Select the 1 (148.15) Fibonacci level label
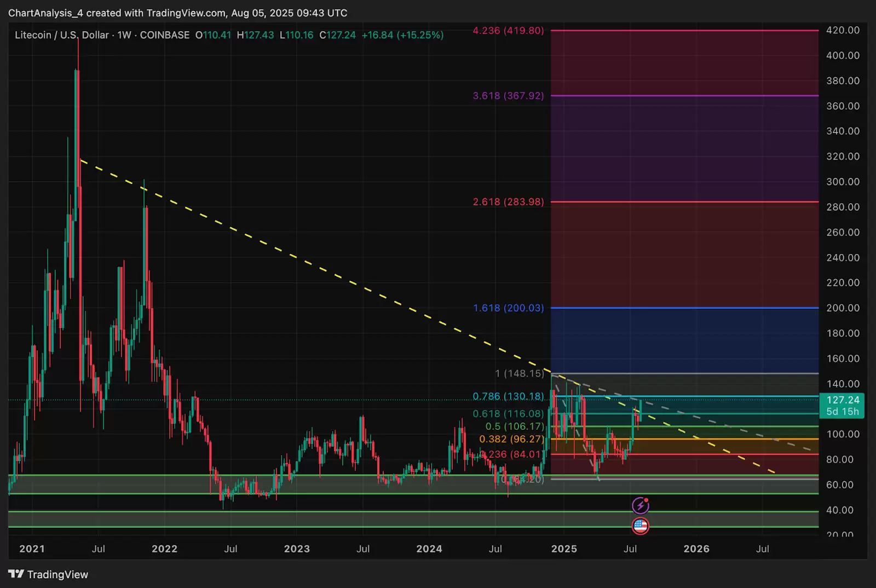The image size is (876, 588). (519, 373)
